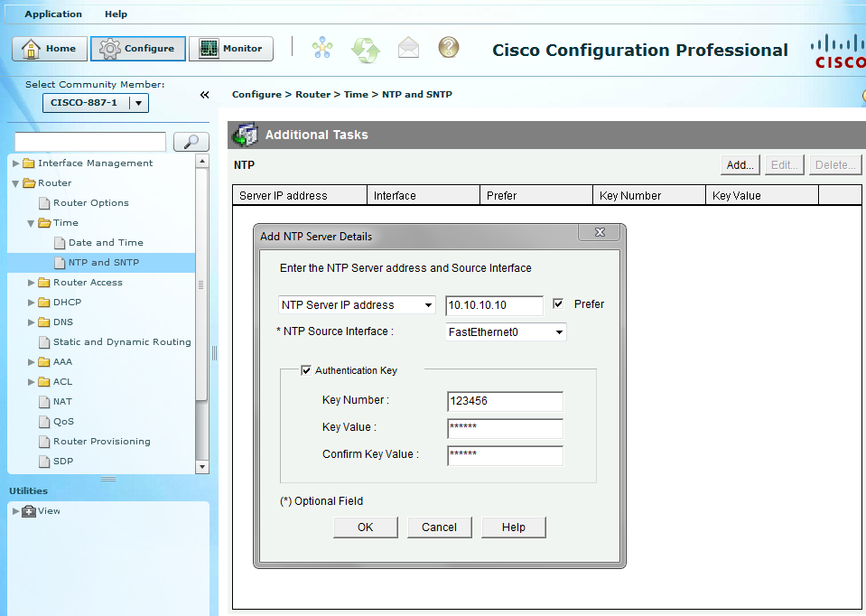This screenshot has height=616, width=866.
Task: Click the question mark help icon
Action: coord(449,47)
